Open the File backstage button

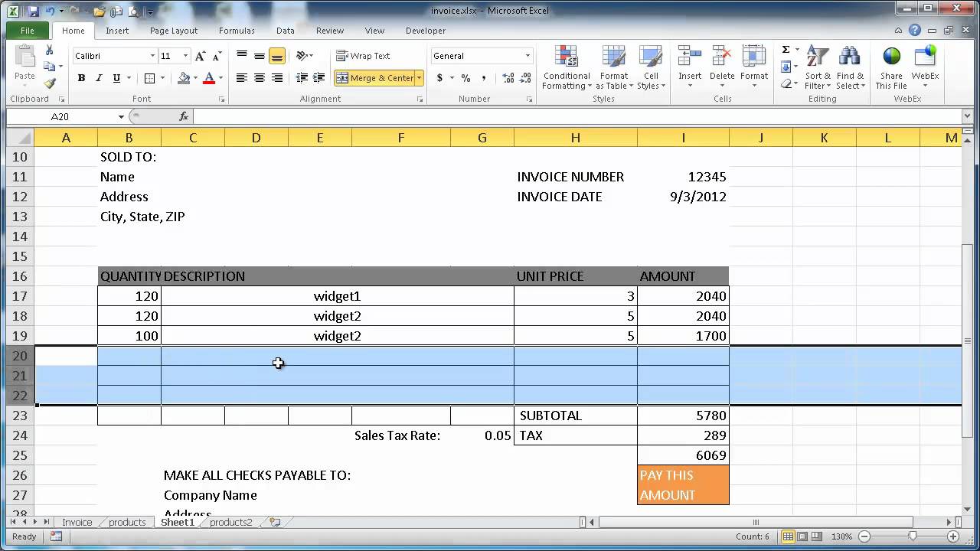(x=28, y=31)
